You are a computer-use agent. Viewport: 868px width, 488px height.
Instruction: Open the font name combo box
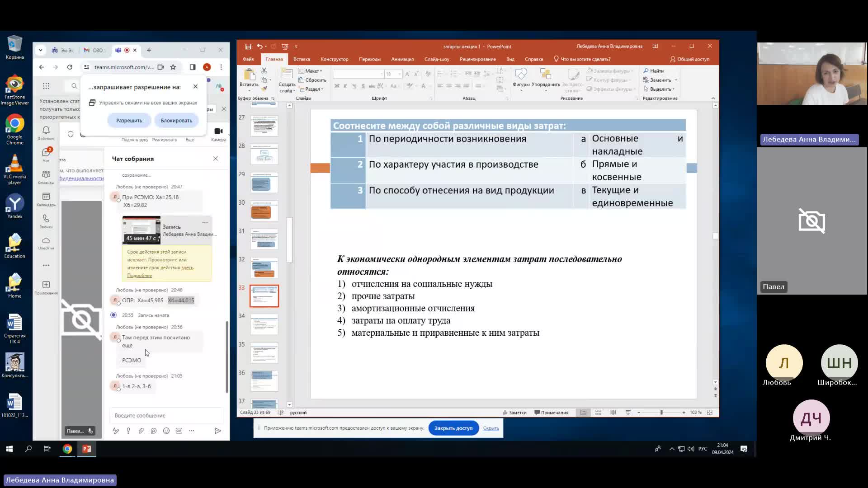(x=358, y=74)
